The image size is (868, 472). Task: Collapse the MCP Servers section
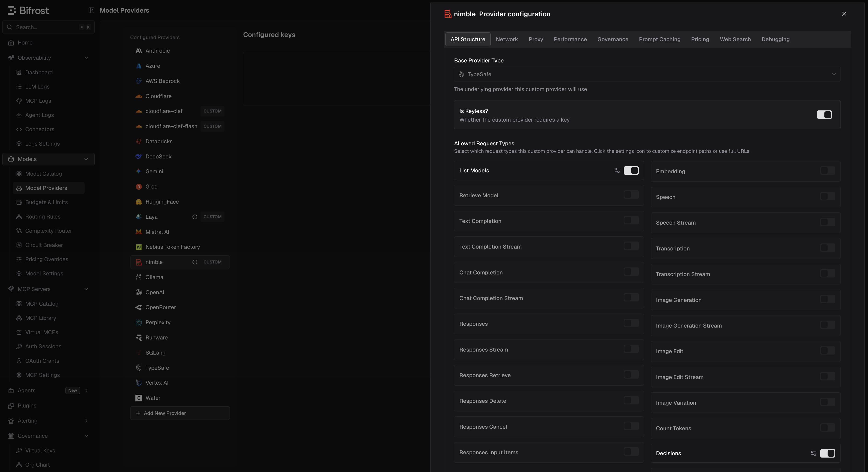(86, 289)
